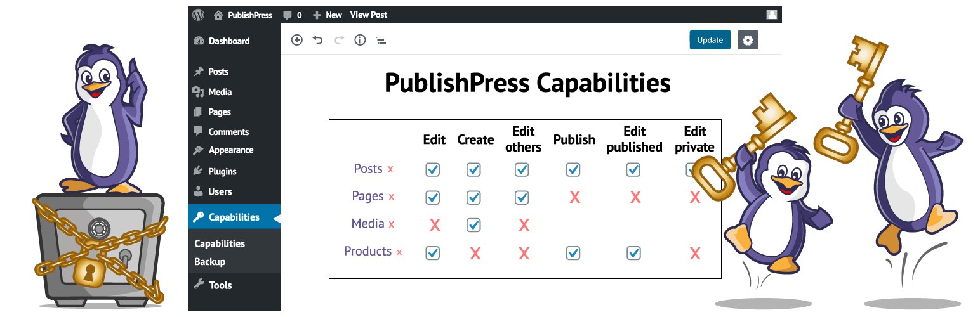The width and height of the screenshot is (980, 317).
Task: Click the red X for Pages Publish
Action: (x=574, y=197)
